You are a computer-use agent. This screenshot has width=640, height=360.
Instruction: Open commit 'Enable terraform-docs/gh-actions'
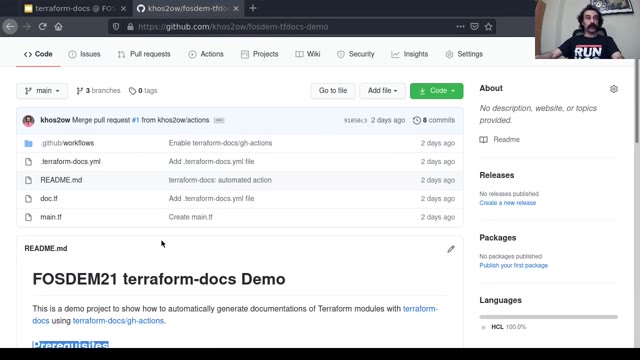(x=220, y=143)
